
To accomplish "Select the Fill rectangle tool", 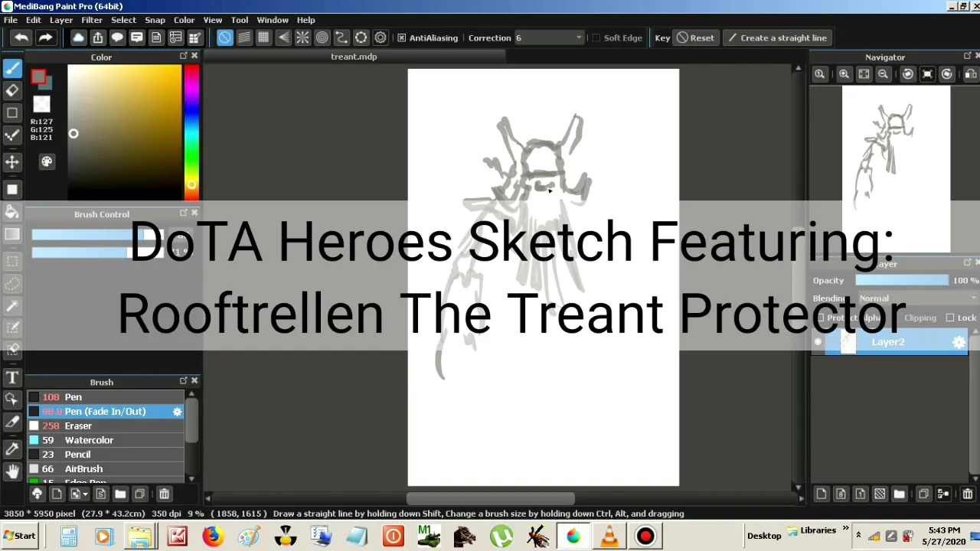I will 12,189.
